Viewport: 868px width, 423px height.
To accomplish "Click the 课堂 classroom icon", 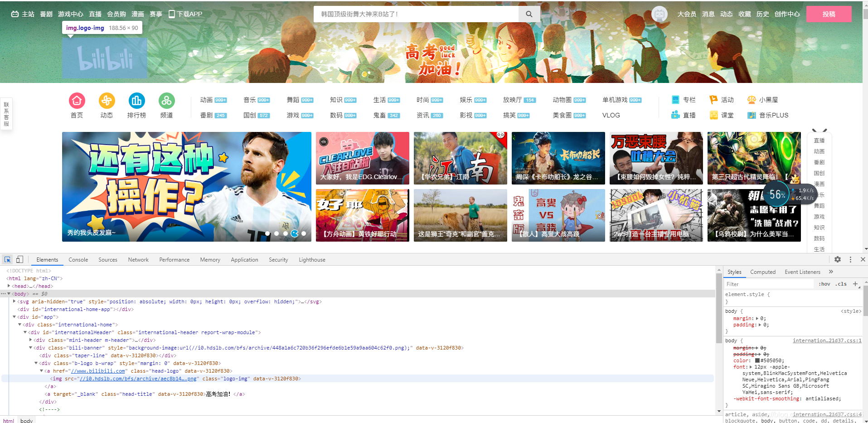I will [713, 115].
